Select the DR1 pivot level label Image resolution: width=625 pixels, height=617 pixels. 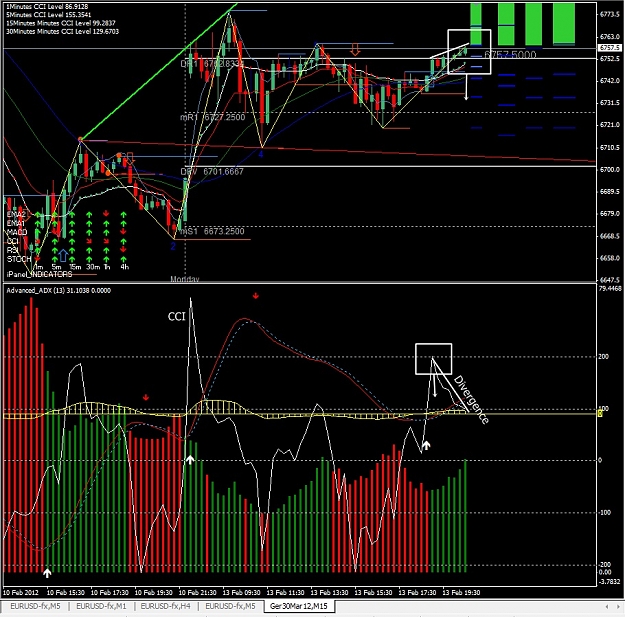(x=212, y=64)
